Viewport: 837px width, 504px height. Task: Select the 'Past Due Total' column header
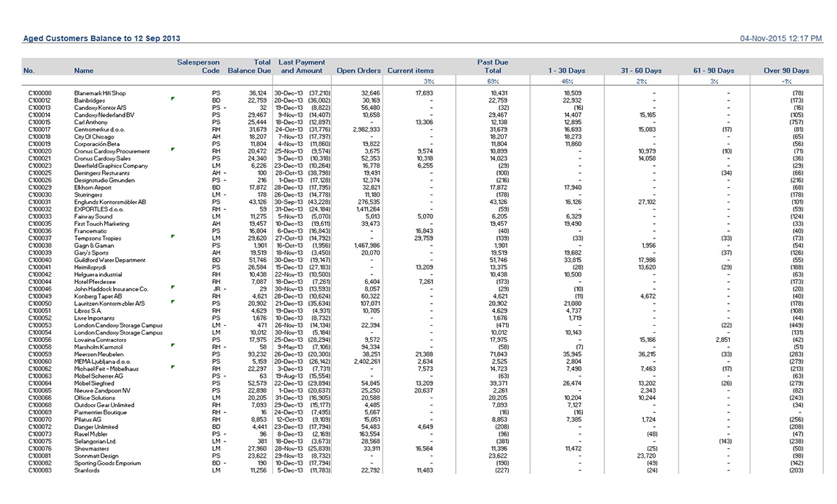click(x=493, y=66)
